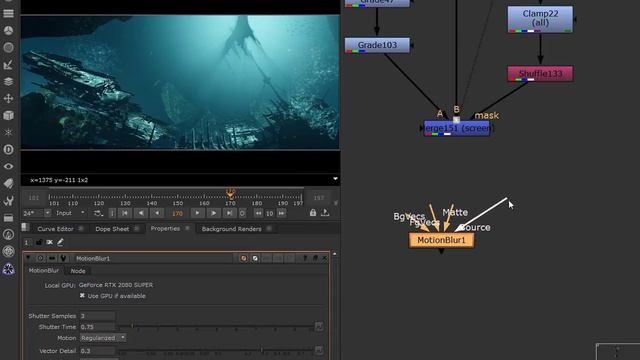Click the orange revert icon in MotionBlur1 panel header
The height and width of the screenshot is (360, 640).
[243, 258]
